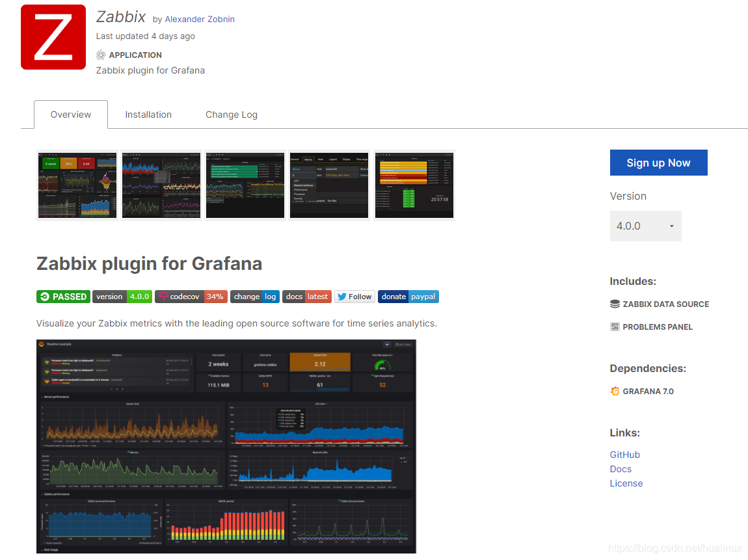Click the PASSED build badge
This screenshot has height=560, width=748.
coord(64,297)
